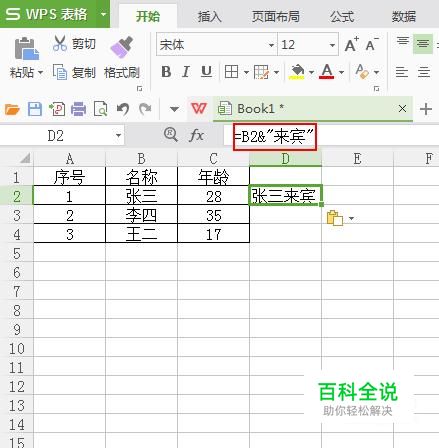Align text to vertical middle
The height and width of the screenshot is (448, 439).
pos(423,44)
